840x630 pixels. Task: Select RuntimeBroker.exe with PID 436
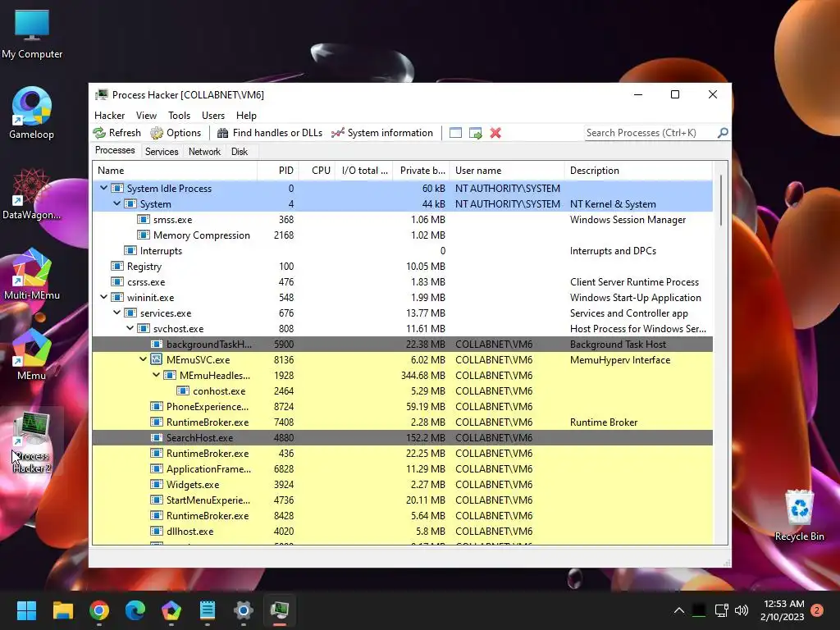point(402,453)
